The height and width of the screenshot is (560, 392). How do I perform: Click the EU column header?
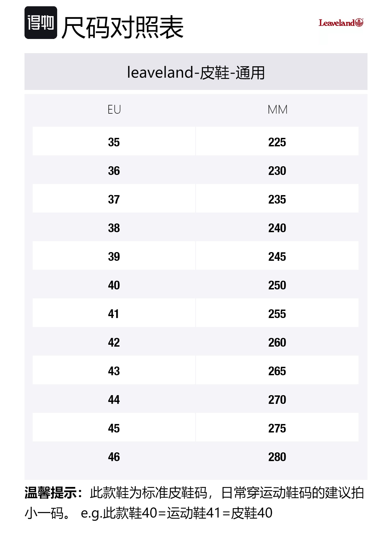[x=114, y=110]
